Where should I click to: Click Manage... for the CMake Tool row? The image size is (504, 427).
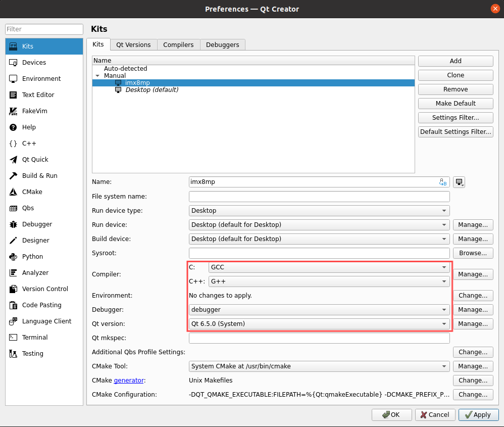[473, 366]
